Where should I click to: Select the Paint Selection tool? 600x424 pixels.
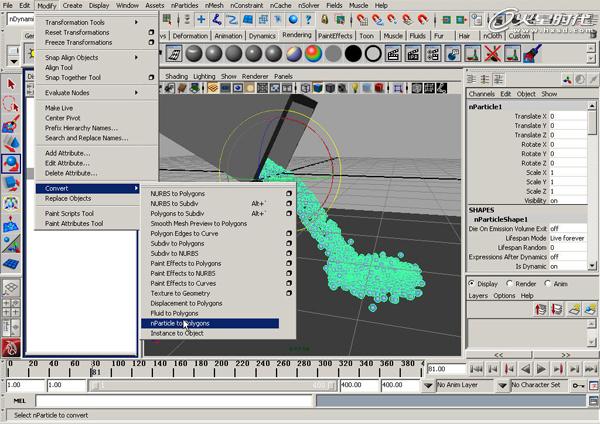(x=11, y=124)
